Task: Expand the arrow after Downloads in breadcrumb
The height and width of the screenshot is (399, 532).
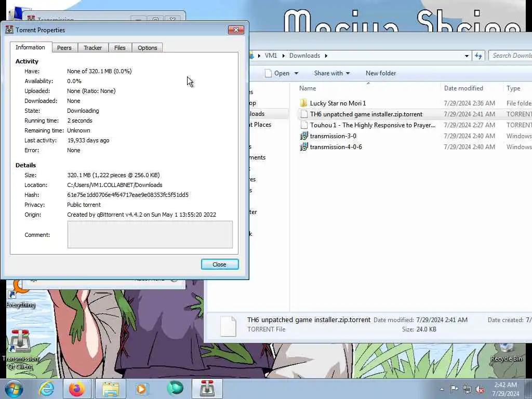Action: tap(326, 56)
